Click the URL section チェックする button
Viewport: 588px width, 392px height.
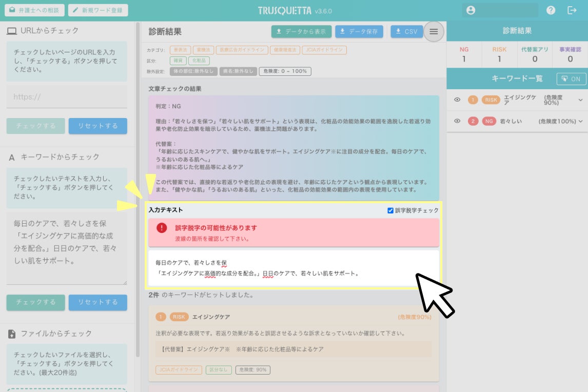point(35,126)
